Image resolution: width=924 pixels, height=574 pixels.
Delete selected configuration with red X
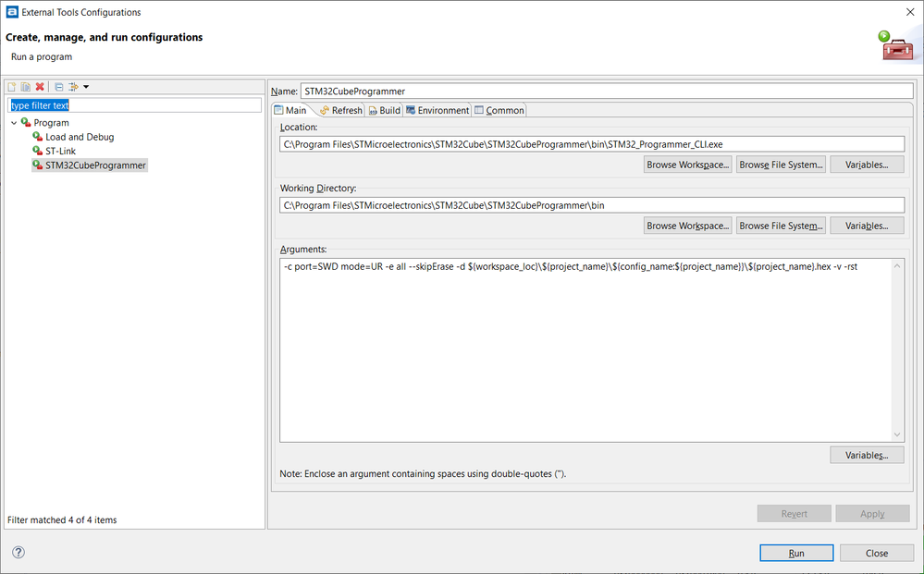point(40,87)
